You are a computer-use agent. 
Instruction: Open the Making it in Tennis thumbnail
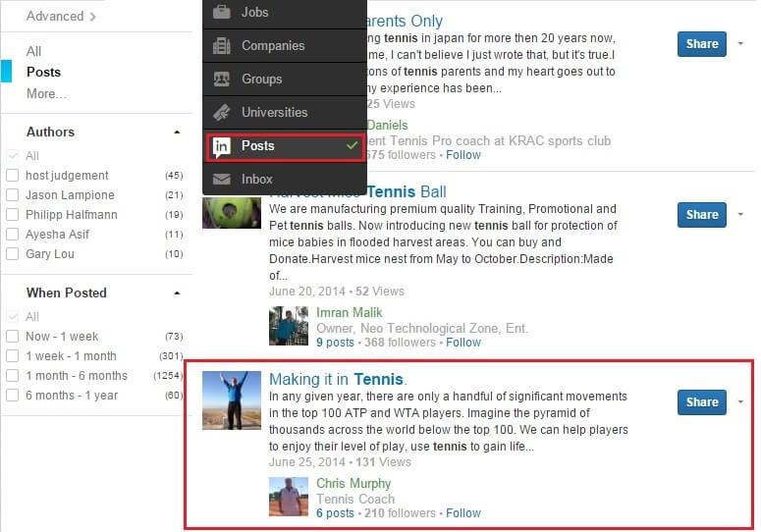231,399
